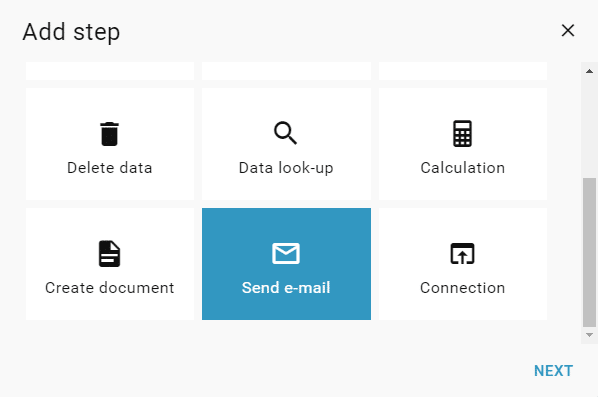598x397 pixels.
Task: Click the white envelope icon
Action: pos(286,253)
